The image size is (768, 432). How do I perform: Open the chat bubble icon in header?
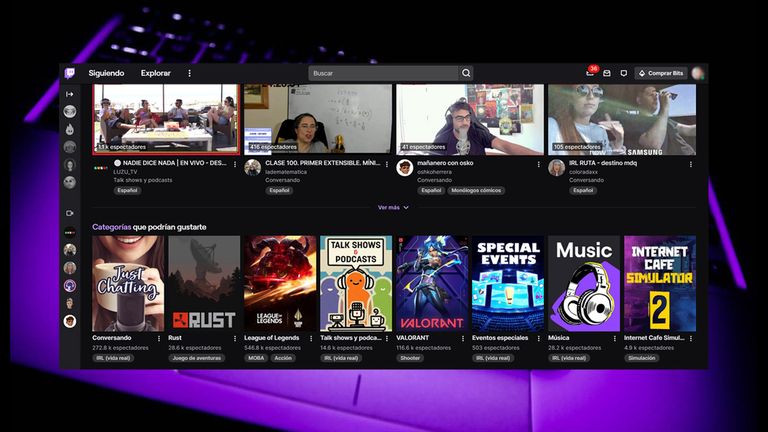click(x=624, y=73)
